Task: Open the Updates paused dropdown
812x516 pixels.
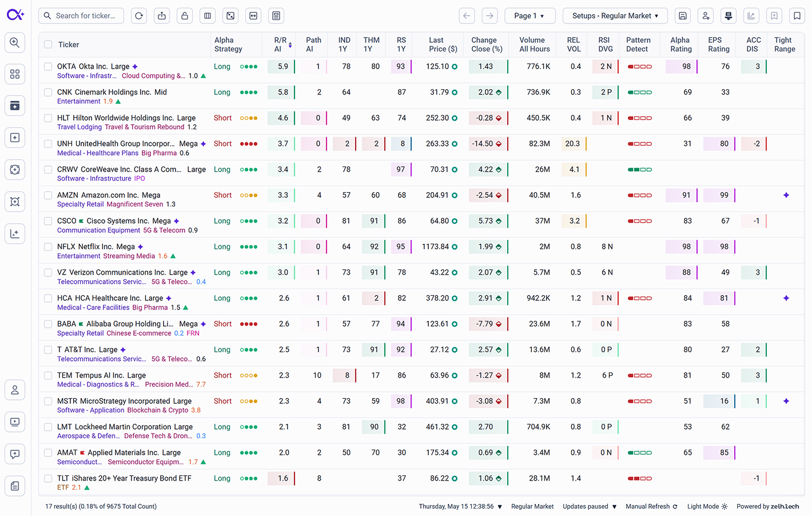Action: 590,506
